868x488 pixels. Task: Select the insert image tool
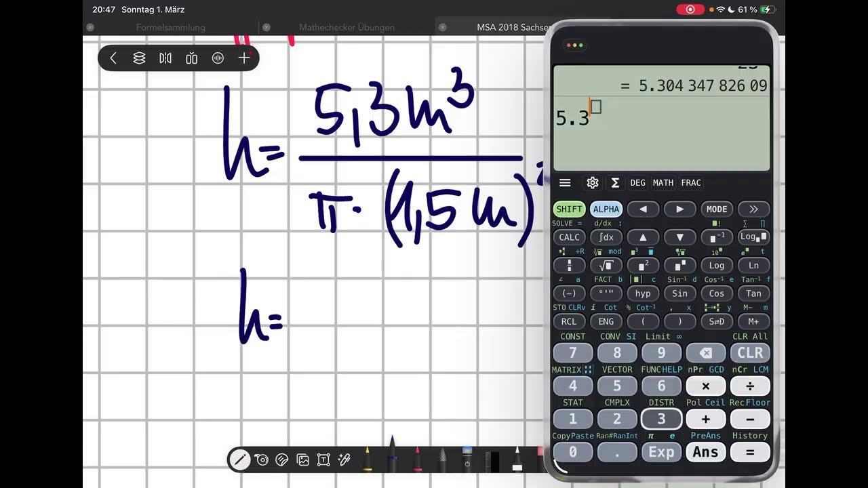303,460
